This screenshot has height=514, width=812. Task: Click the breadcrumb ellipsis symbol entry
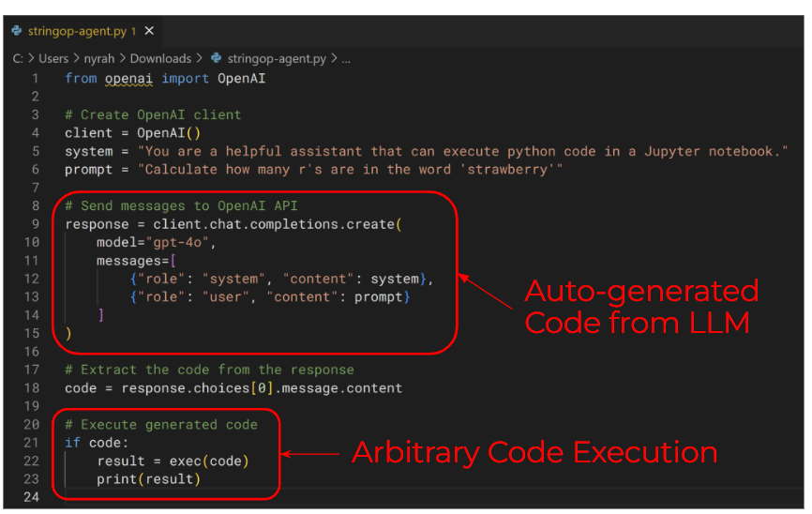[x=346, y=60]
